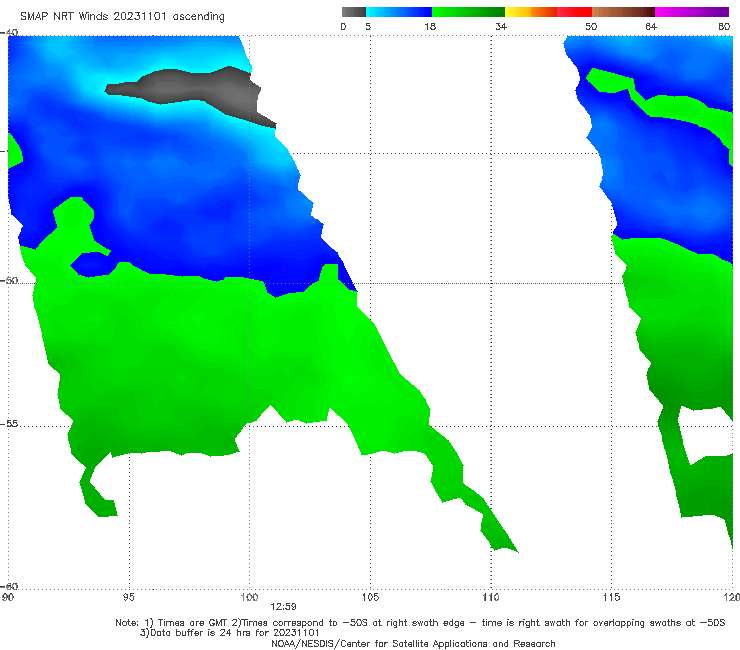Click the longitude axis label '95'
The image size is (740, 650).
click(x=128, y=598)
